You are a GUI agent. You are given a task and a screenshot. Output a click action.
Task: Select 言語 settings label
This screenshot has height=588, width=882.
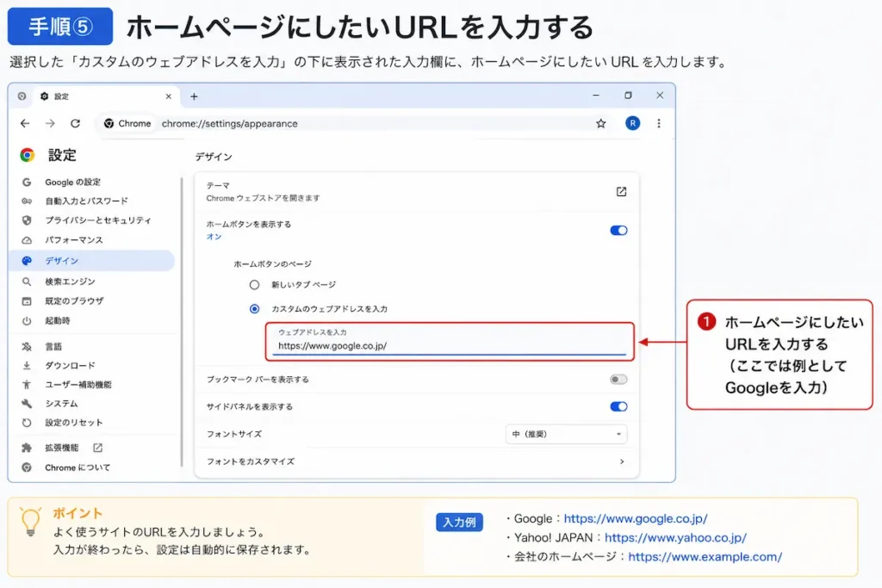tap(53, 347)
